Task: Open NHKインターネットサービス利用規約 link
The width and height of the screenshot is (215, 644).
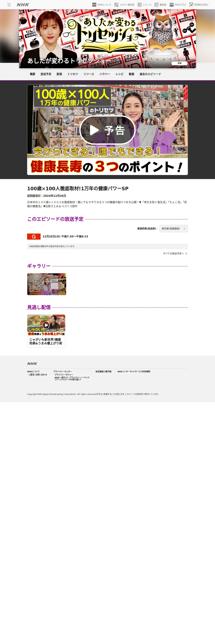Action: tap(134, 371)
